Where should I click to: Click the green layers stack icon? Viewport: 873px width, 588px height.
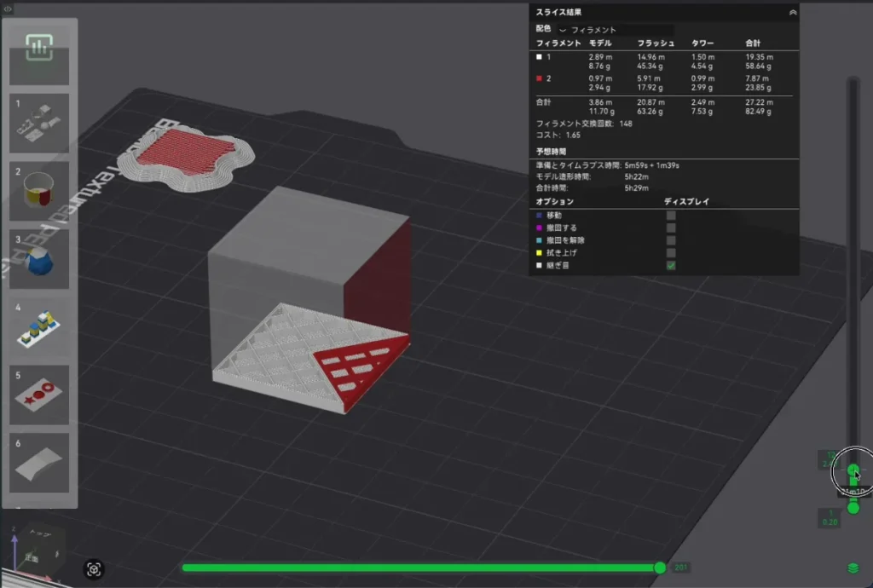point(853,568)
